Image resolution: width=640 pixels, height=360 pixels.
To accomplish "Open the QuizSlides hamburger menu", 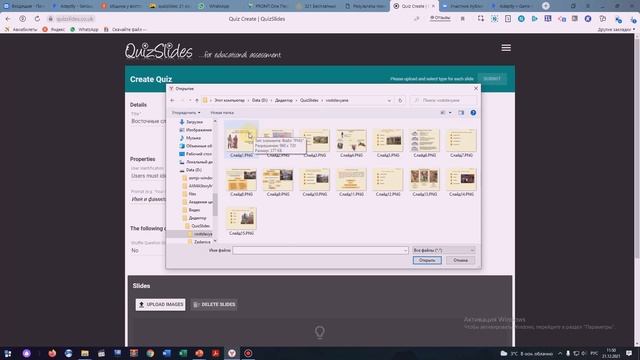I will point(506,48).
